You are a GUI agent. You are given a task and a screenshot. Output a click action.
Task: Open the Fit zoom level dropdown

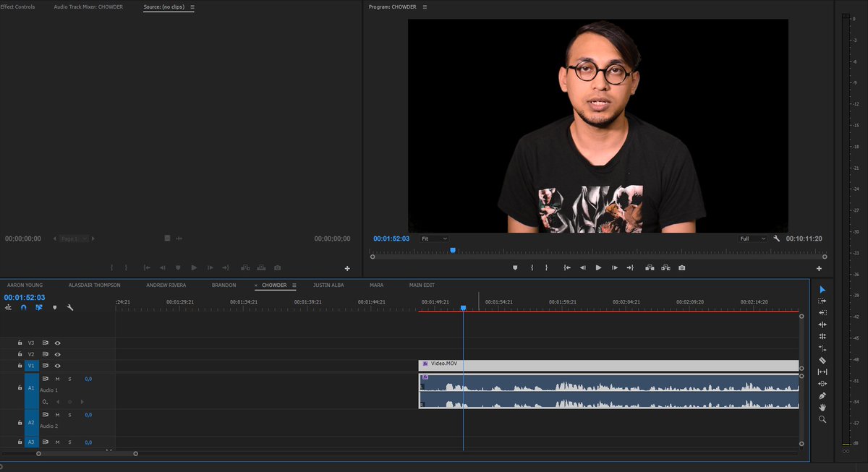433,239
